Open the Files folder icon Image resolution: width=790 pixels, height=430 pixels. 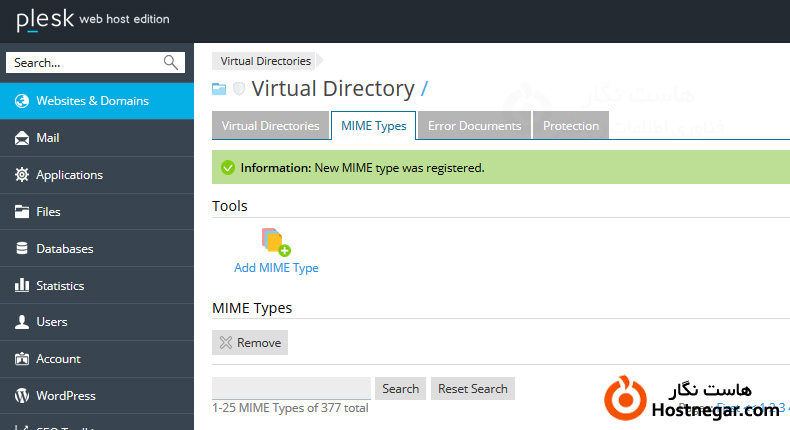pyautogui.click(x=21, y=212)
